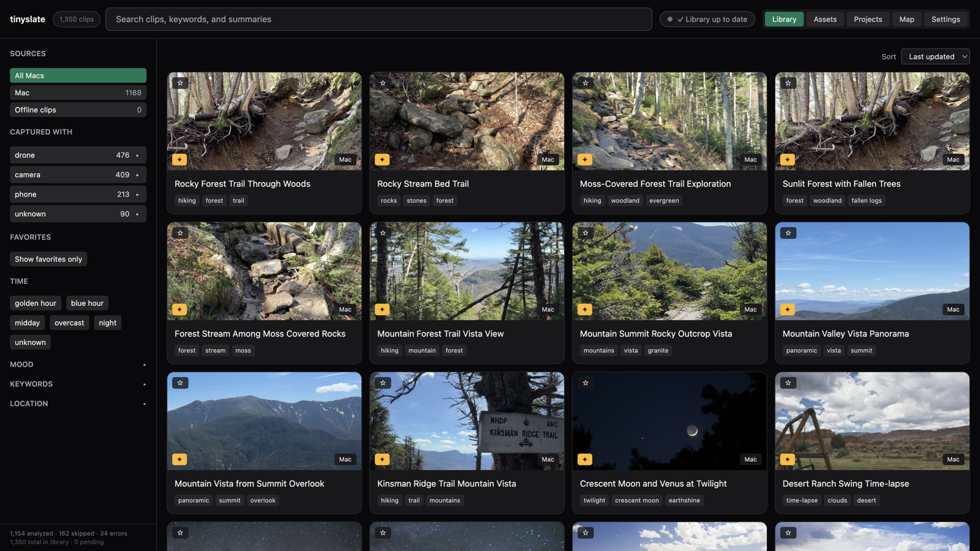Toggle the night time filter

click(x=108, y=323)
